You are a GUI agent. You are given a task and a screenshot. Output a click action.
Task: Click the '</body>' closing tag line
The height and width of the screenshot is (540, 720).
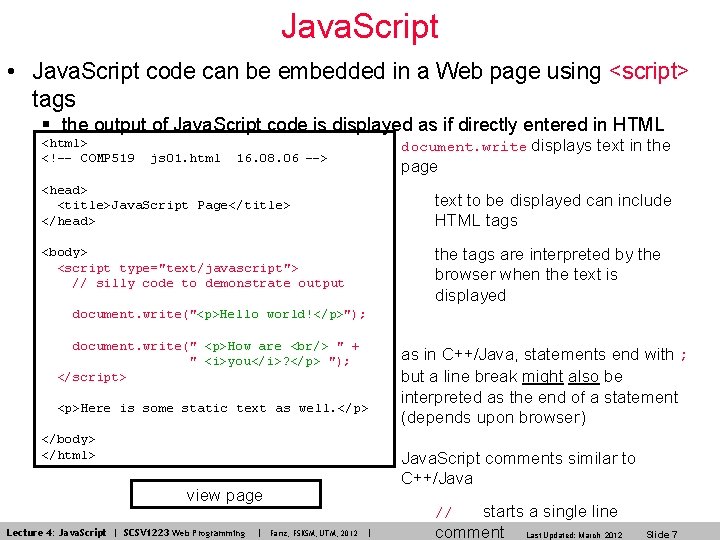[68, 439]
